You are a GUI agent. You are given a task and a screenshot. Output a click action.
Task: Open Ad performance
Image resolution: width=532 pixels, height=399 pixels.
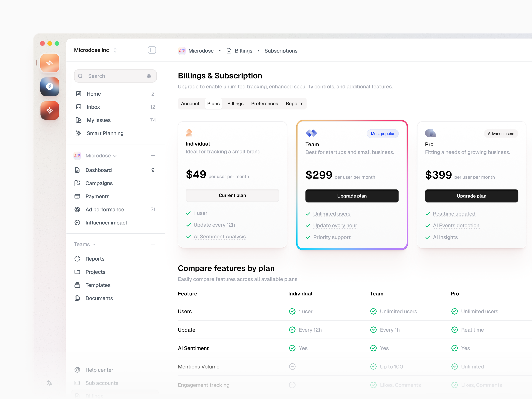[x=105, y=209]
